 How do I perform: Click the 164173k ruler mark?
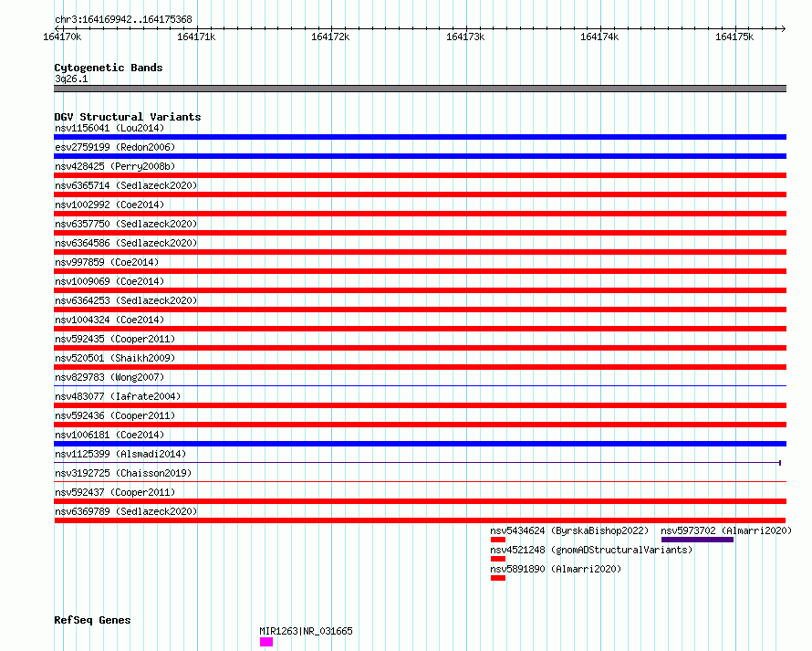pyautogui.click(x=465, y=37)
